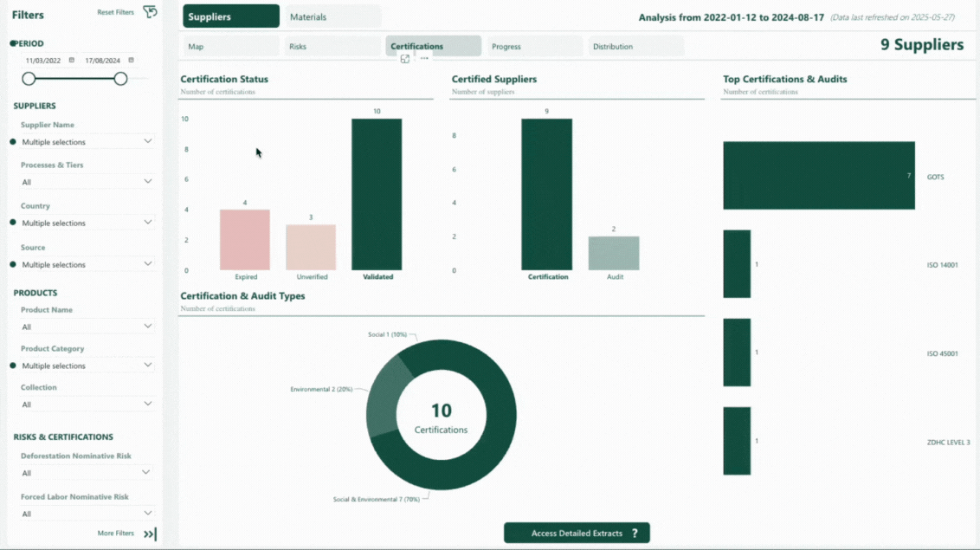Image resolution: width=980 pixels, height=550 pixels.
Task: Click the Access Detailed Extracts button
Action: point(577,534)
